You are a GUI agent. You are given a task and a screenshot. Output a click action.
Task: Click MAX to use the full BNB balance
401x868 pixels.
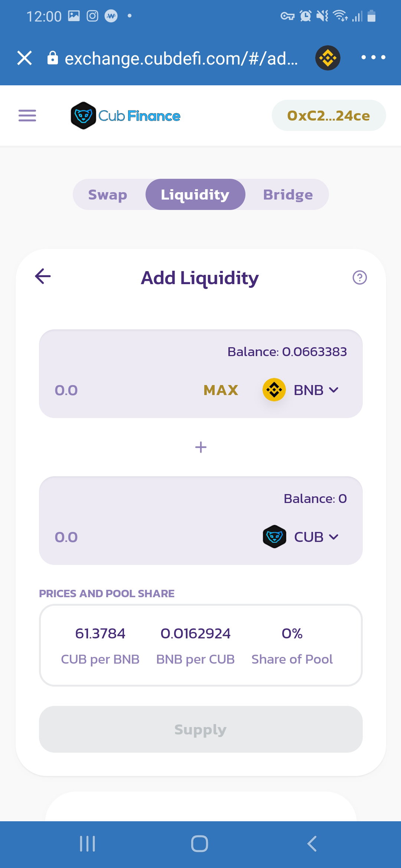pyautogui.click(x=221, y=390)
